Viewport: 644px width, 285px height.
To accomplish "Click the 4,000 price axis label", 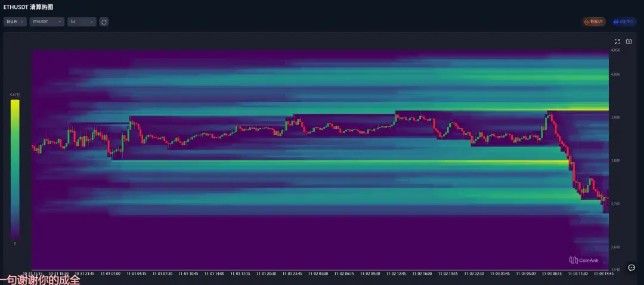I will (x=615, y=75).
